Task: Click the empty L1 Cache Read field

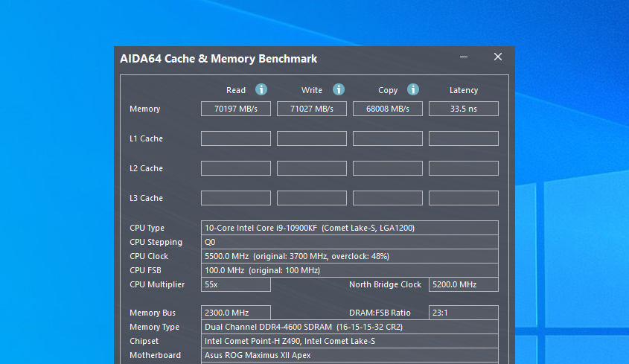Action: pos(236,138)
